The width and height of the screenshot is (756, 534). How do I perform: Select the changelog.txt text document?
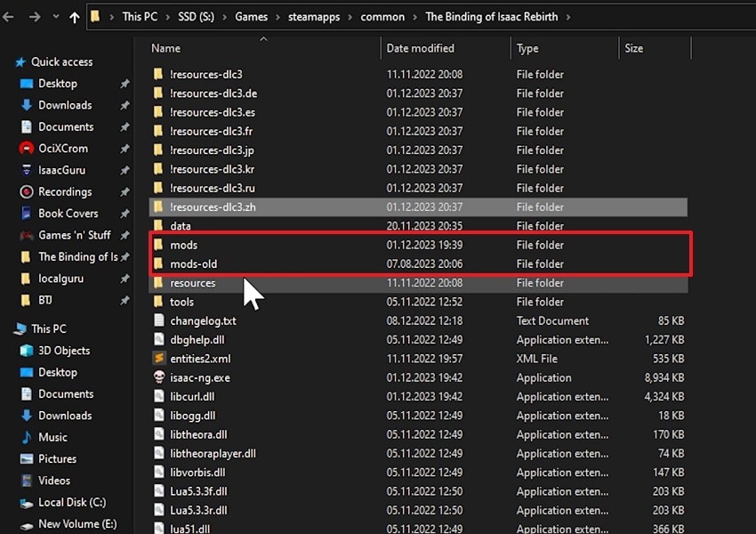point(201,320)
